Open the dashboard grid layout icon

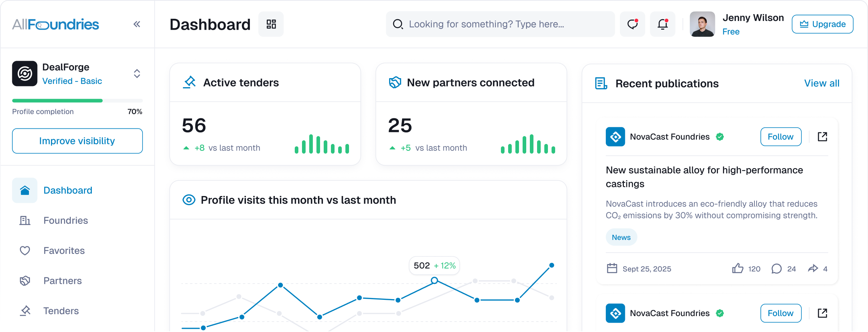pos(271,24)
